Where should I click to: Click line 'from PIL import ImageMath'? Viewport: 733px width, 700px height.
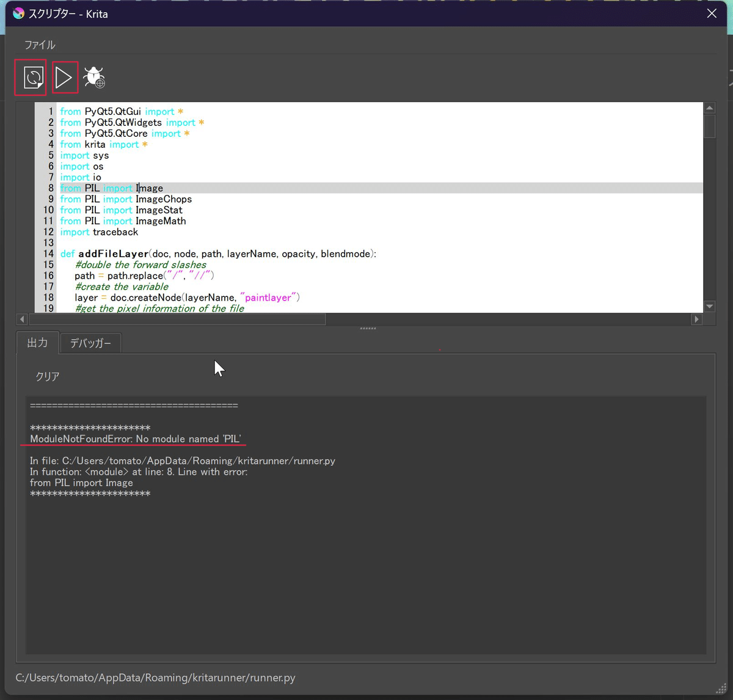(x=123, y=221)
